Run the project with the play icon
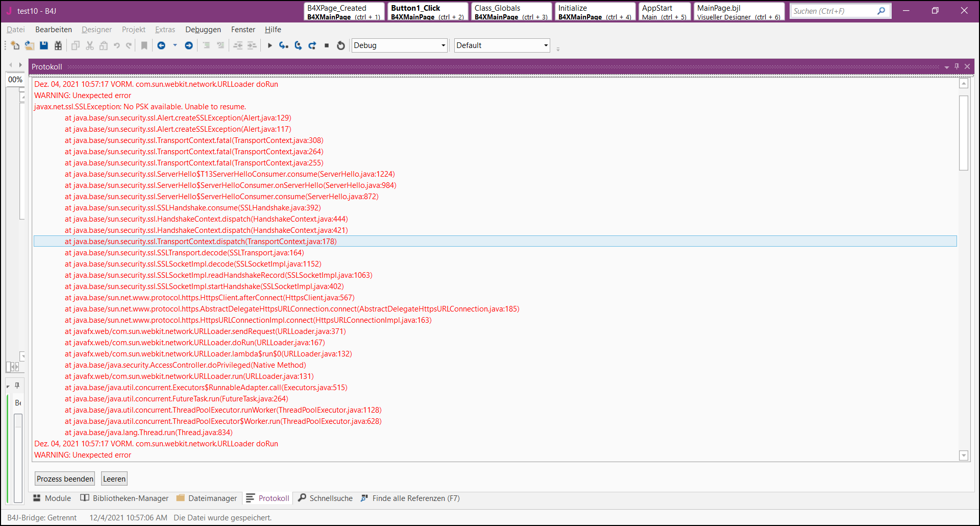 270,45
